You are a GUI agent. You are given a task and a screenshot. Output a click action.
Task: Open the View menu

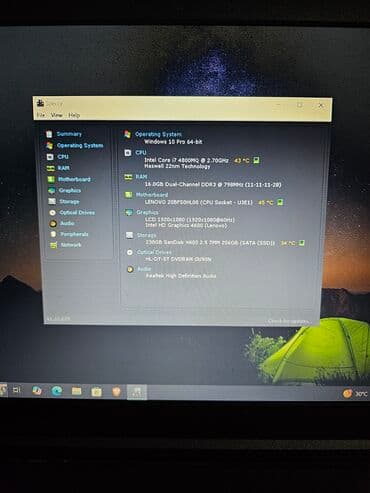pos(56,115)
